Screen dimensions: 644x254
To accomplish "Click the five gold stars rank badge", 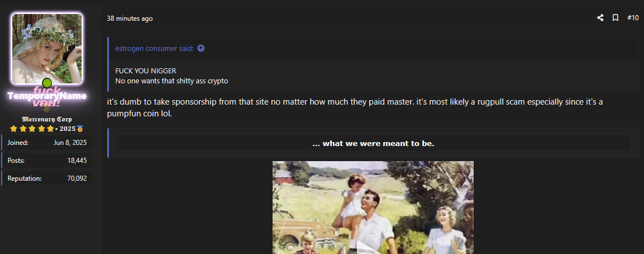I will click(32, 129).
